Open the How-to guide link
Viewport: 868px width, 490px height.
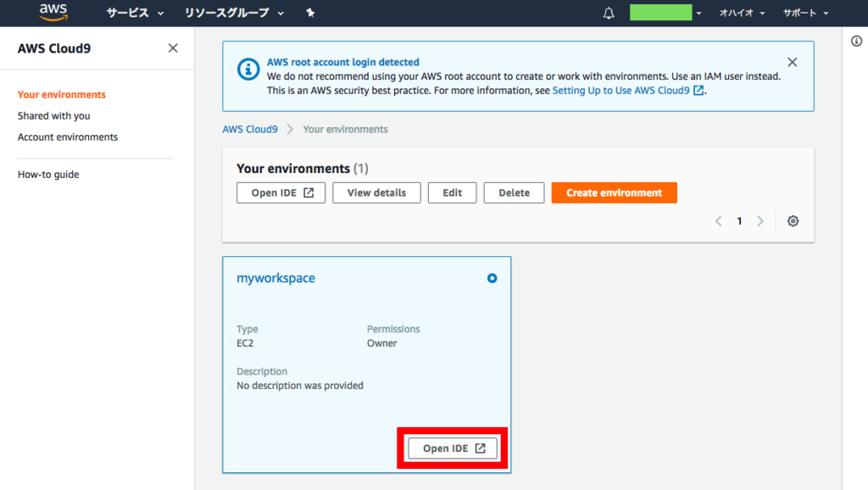coord(48,175)
